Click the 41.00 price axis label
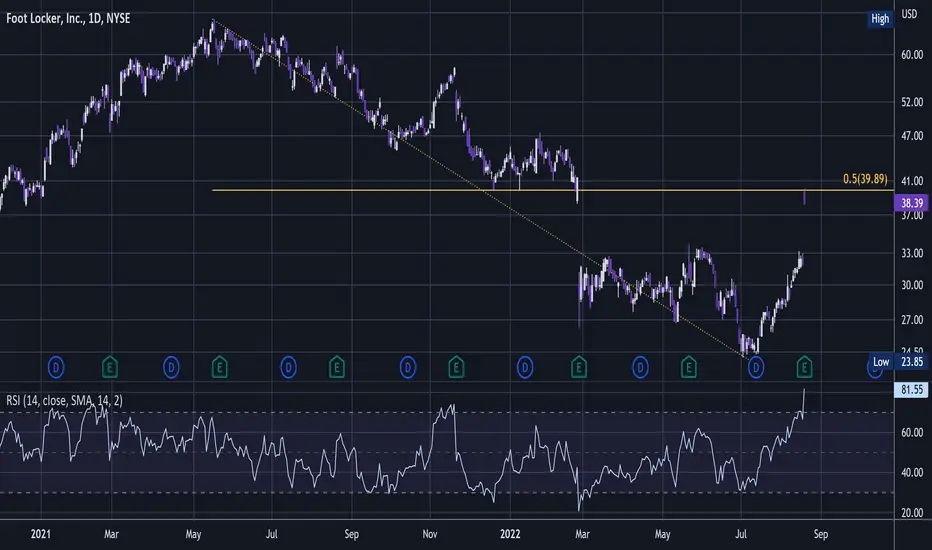The image size is (932, 550). tap(912, 180)
